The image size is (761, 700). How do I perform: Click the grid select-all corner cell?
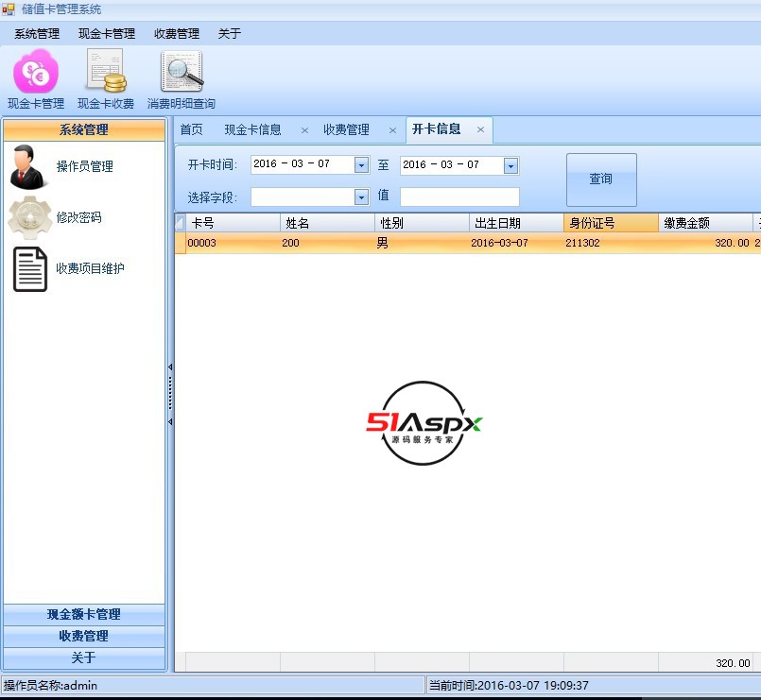click(180, 223)
